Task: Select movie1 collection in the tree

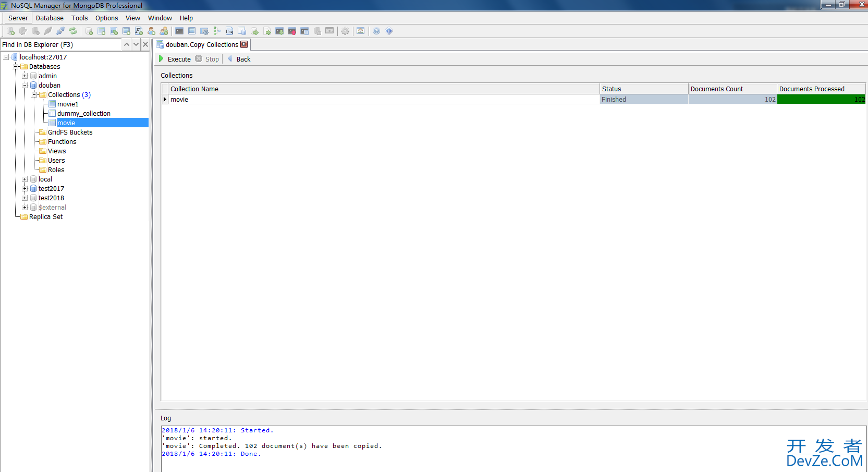Action: click(x=68, y=104)
